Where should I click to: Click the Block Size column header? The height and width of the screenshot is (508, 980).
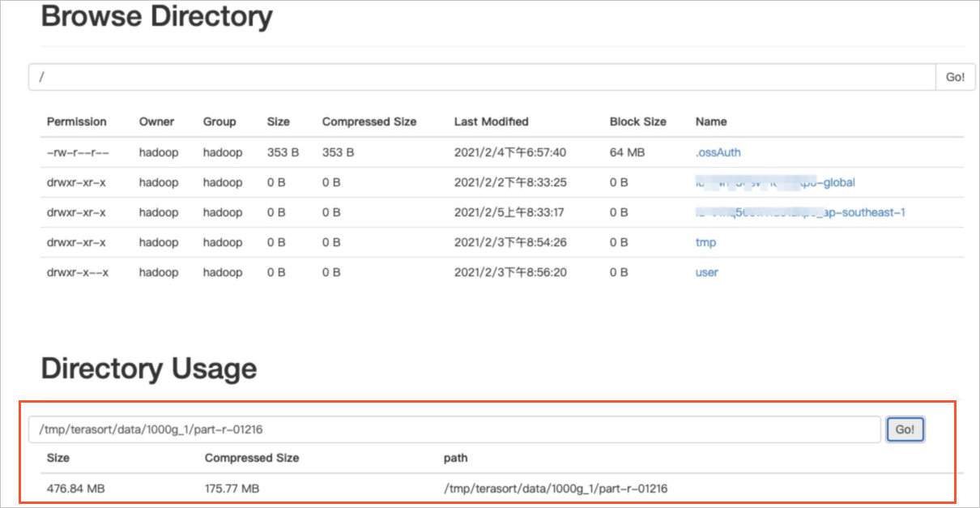pos(638,122)
